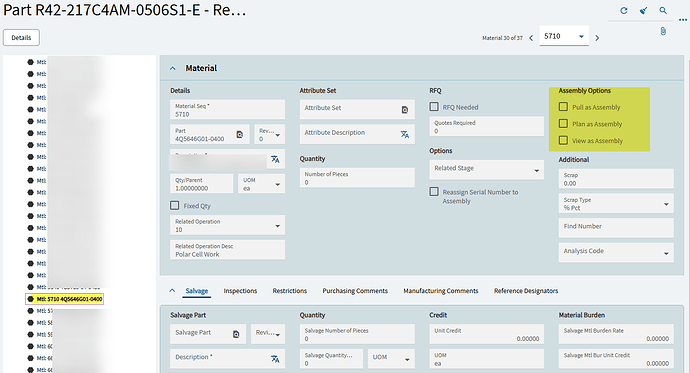Screen dimensions: 690x373
Task: Click the Find Number field
Action: [x=616, y=228]
